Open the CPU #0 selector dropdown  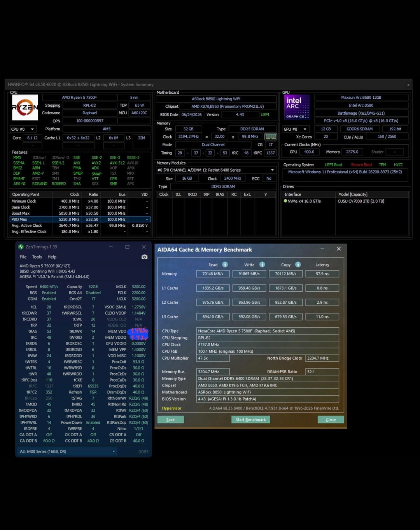24,129
